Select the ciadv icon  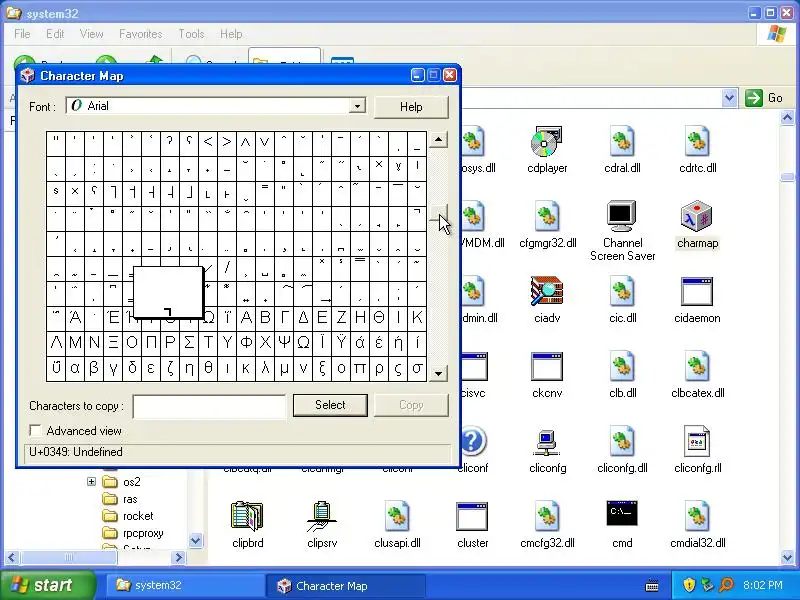pyautogui.click(x=547, y=292)
